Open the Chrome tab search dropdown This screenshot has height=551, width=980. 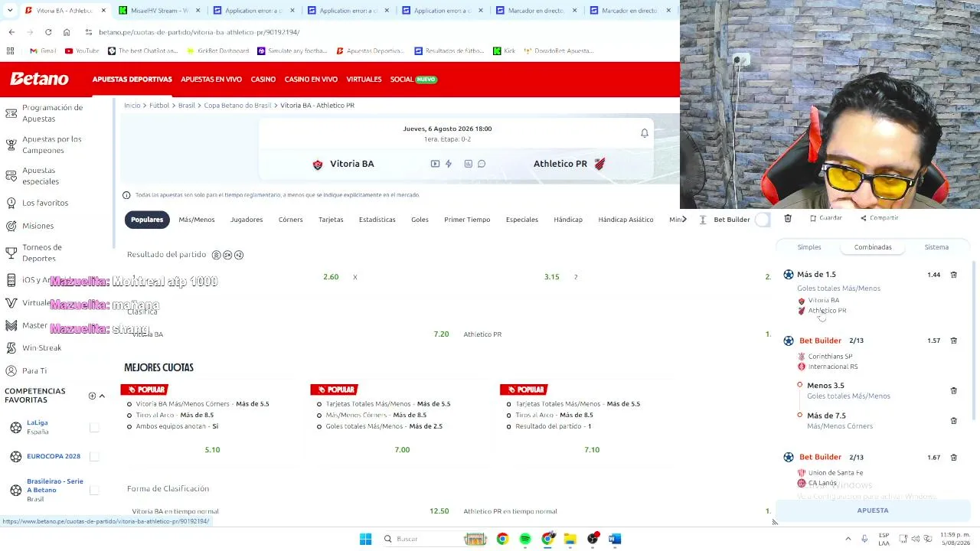10,11
